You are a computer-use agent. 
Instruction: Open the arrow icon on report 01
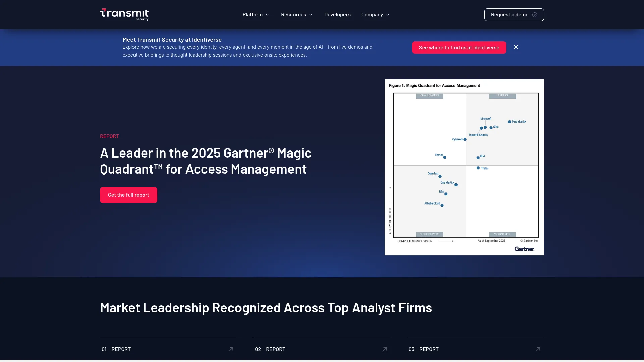[x=231, y=349]
